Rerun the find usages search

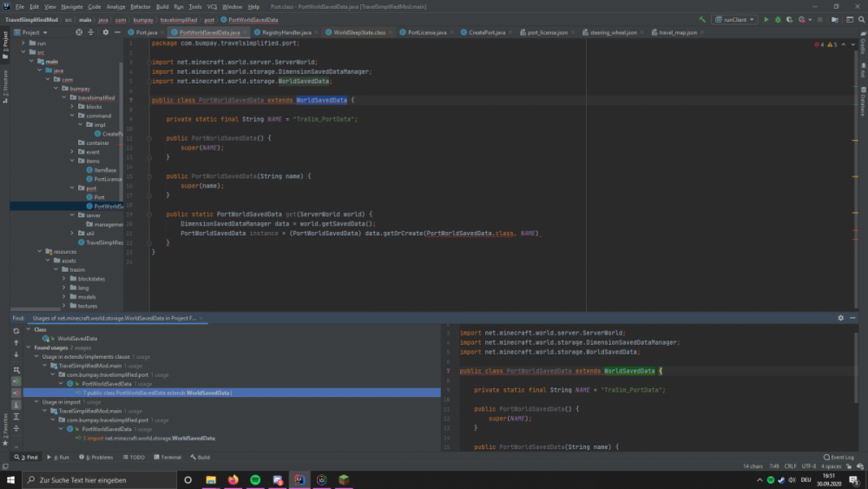coord(16,330)
